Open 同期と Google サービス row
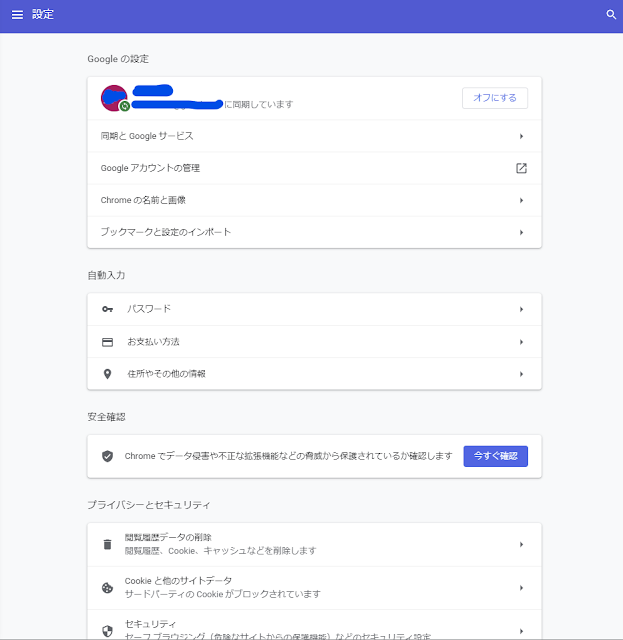The height and width of the screenshot is (640, 623). (x=314, y=136)
